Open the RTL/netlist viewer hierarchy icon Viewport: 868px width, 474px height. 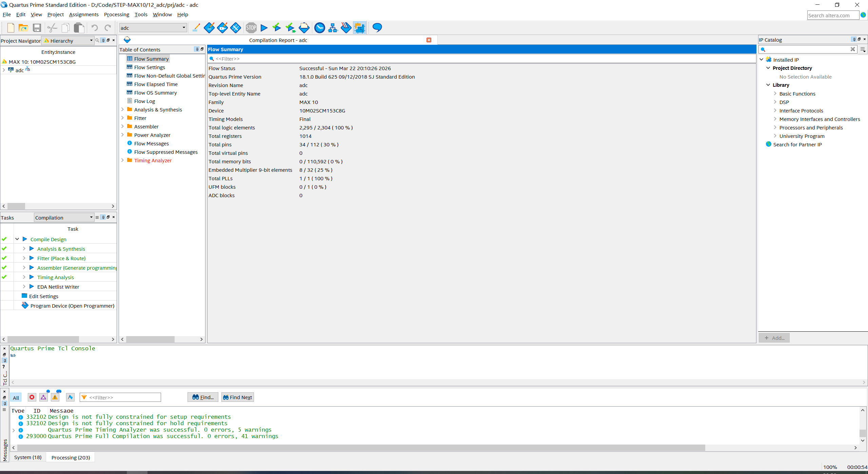click(333, 28)
